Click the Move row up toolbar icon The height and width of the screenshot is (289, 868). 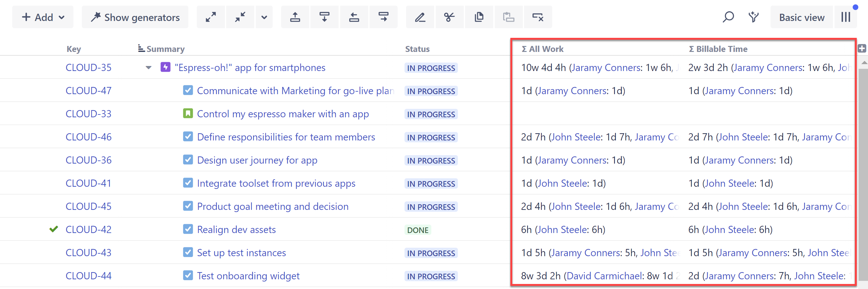[x=295, y=17]
